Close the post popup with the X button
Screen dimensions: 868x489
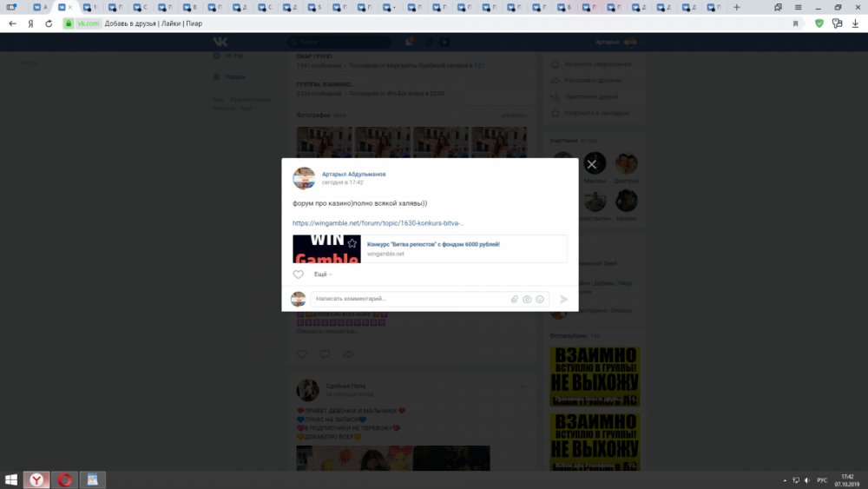click(x=591, y=164)
